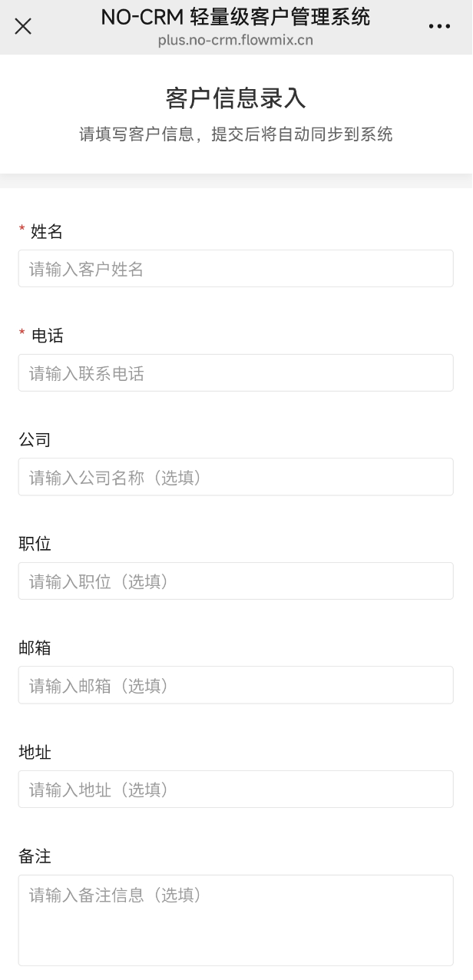The width and height of the screenshot is (473, 980).
Task: Click the 邮箱 input field
Action: 236,685
